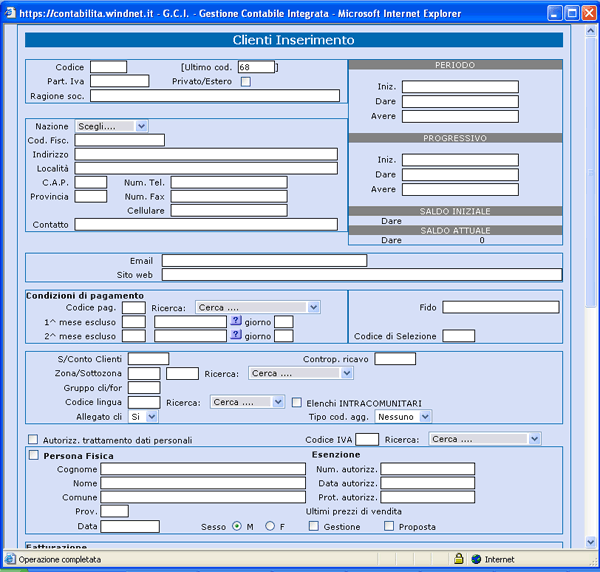Click the Num. Fax input field
The width and height of the screenshot is (600, 572).
[x=229, y=196]
